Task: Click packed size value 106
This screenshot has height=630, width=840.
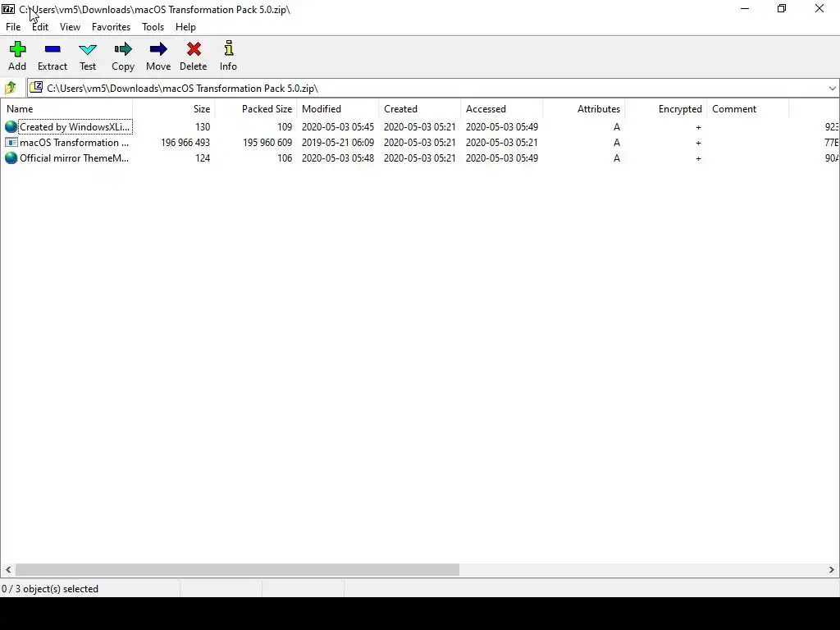Action: (285, 158)
